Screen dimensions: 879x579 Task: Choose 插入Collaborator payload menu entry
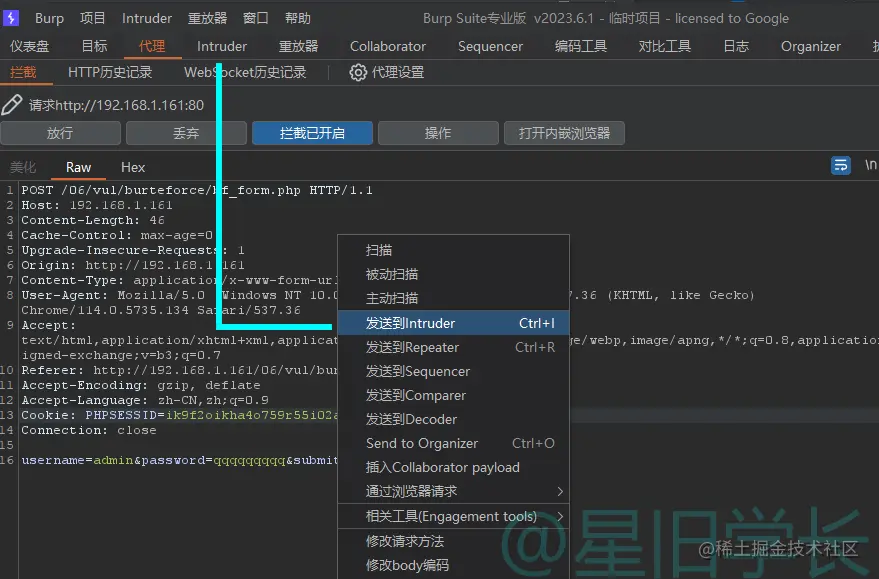click(x=454, y=467)
